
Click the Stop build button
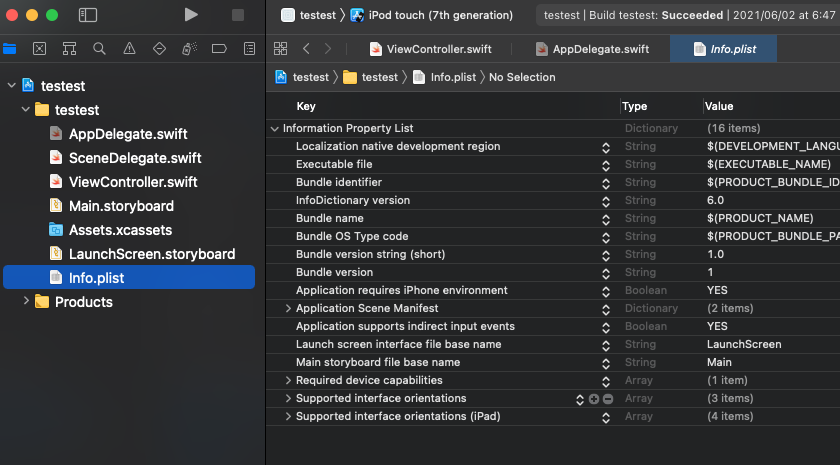(x=238, y=15)
